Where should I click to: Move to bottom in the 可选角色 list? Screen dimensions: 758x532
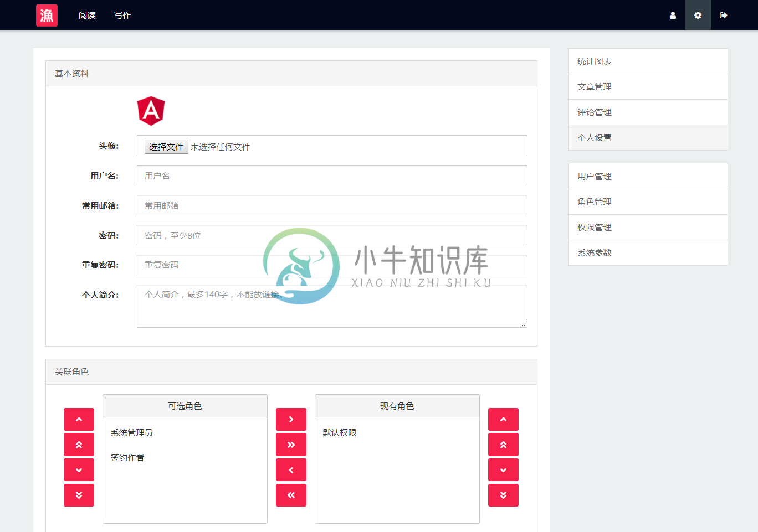tap(79, 495)
